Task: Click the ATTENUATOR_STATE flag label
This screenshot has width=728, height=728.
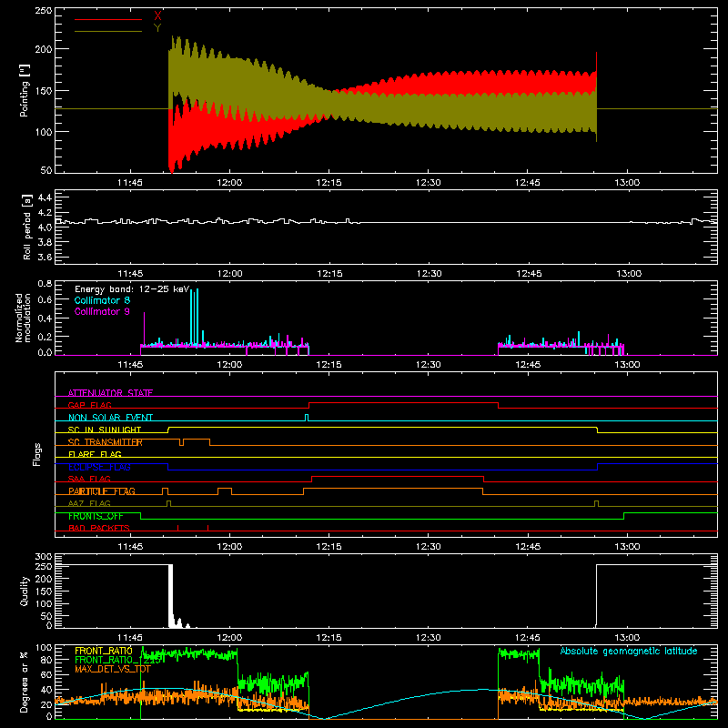Action: click(x=110, y=393)
